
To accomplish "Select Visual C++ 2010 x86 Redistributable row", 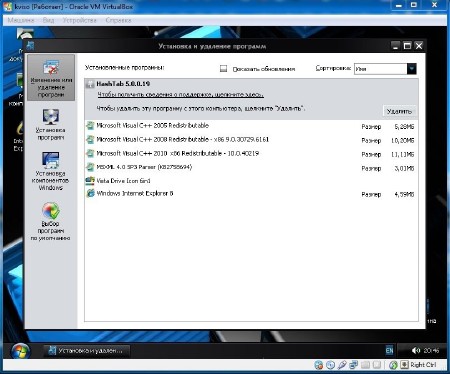I will coord(251,154).
